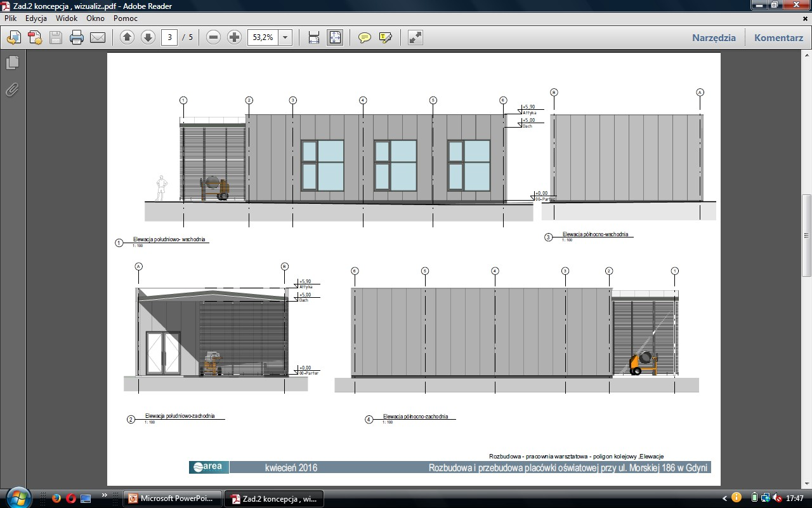Click the "Elewacja północno-wschodnia" label
This screenshot has height=508, width=812.
(596, 234)
